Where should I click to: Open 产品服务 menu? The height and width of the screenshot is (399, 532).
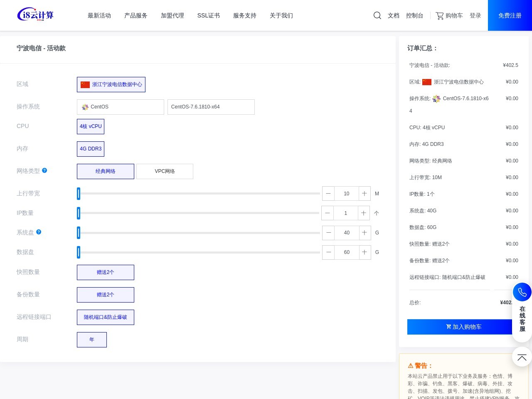pyautogui.click(x=136, y=15)
